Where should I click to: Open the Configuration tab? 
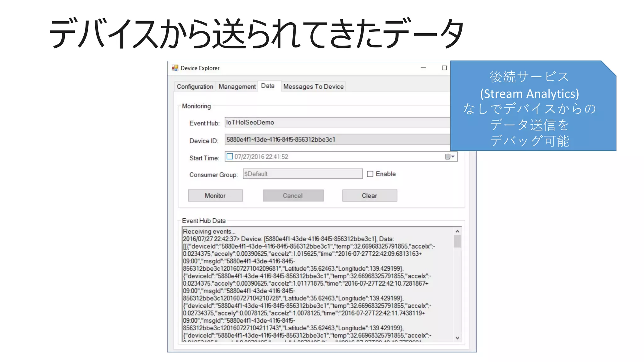point(195,86)
